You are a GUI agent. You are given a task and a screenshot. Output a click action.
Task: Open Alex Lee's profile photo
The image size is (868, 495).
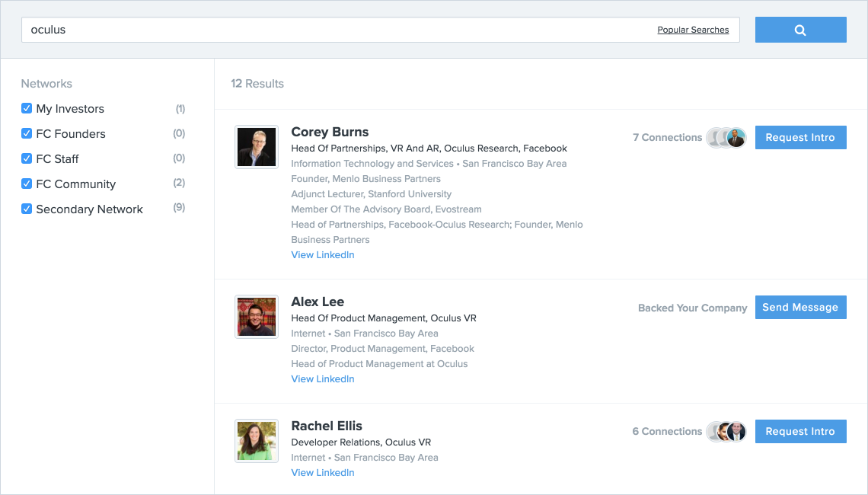tap(256, 317)
